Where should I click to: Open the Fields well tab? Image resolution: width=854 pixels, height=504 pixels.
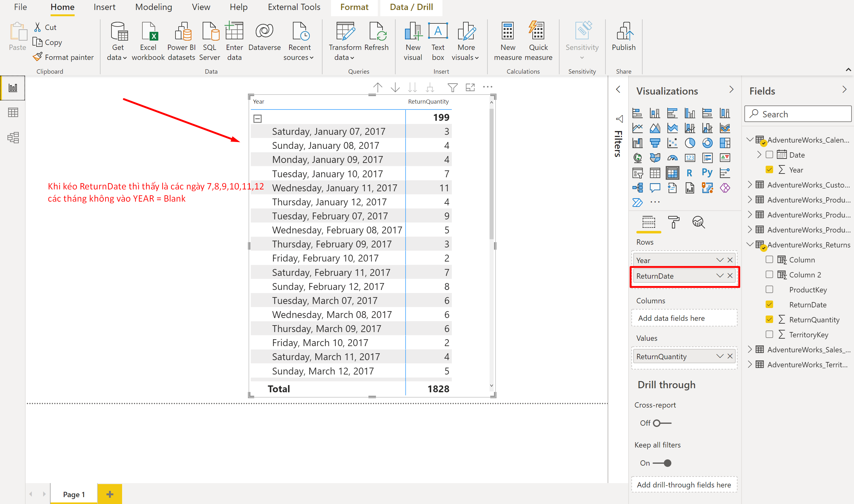pos(649,222)
